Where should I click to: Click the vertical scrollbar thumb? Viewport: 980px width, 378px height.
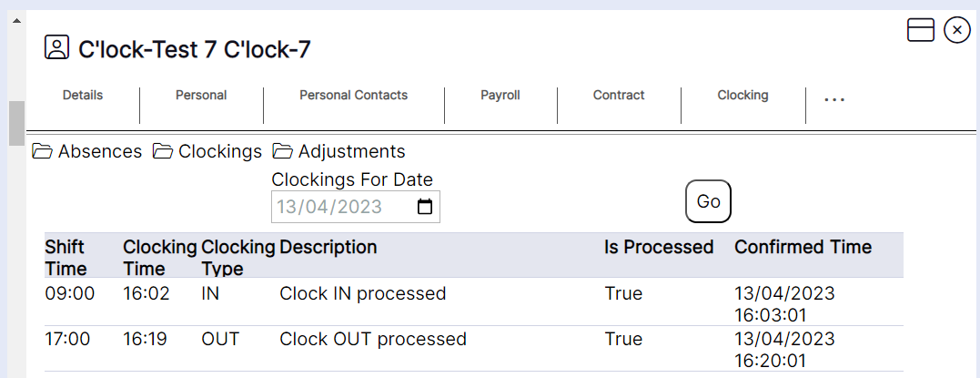16,123
